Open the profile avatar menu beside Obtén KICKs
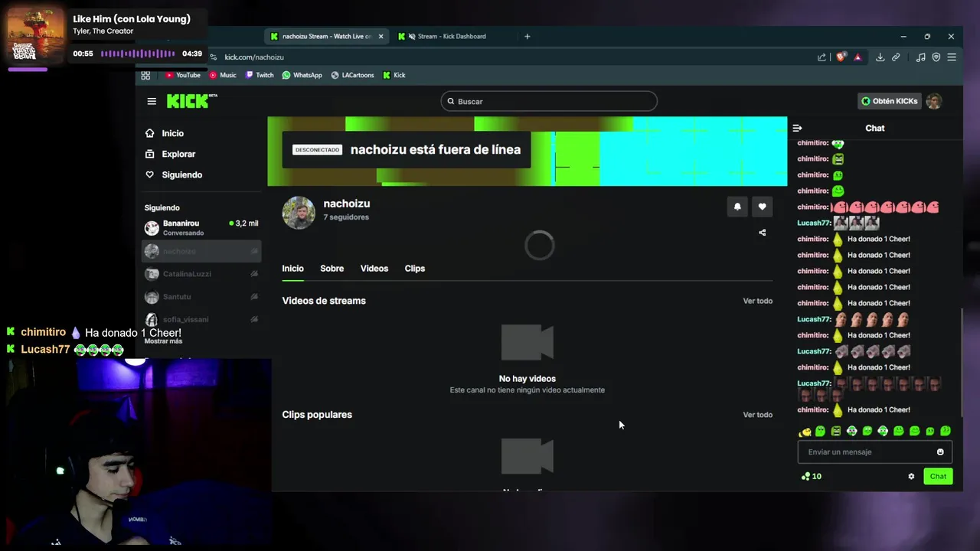 pyautogui.click(x=934, y=101)
